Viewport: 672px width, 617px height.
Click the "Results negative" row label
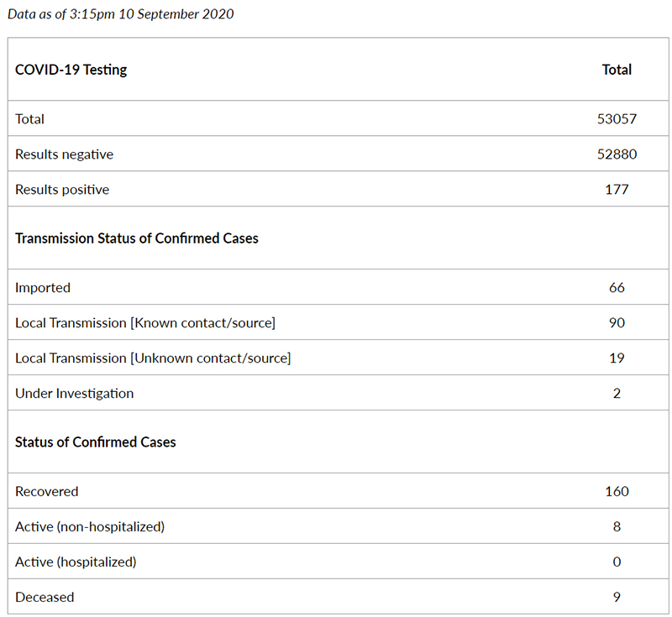(65, 154)
